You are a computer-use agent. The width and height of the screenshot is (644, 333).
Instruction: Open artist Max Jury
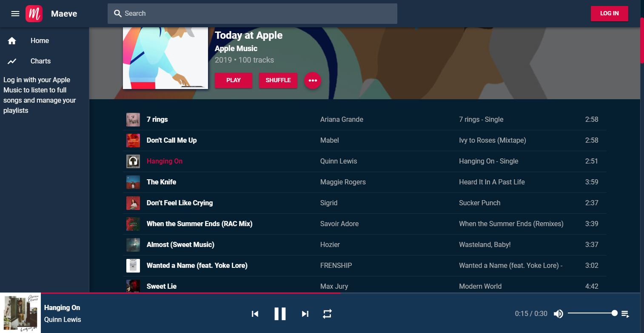tap(334, 287)
